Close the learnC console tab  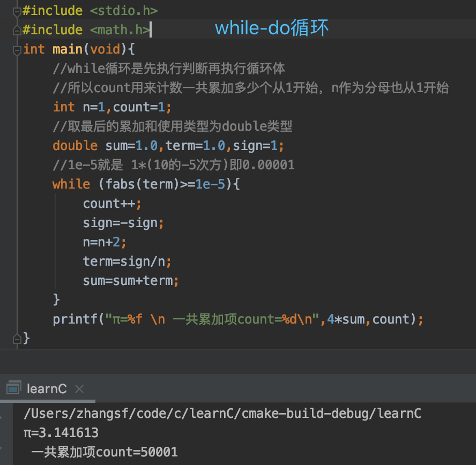click(78, 388)
